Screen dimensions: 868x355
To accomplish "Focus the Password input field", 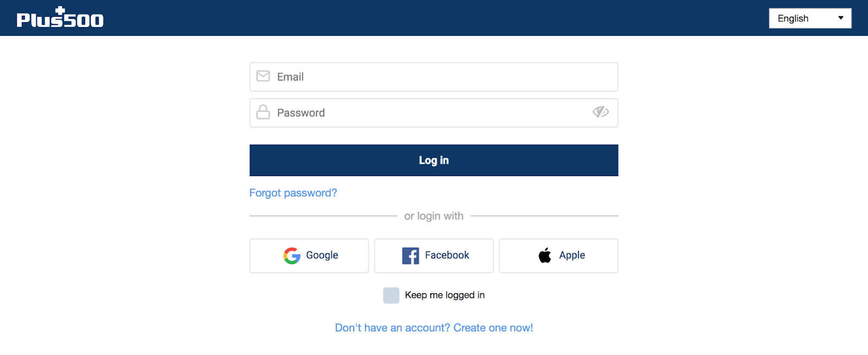I will pos(434,113).
